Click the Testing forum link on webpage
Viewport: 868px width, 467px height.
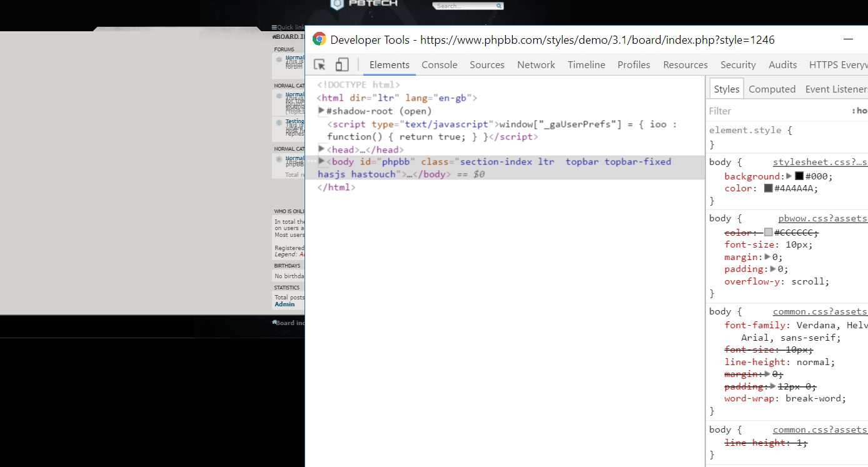(295, 121)
